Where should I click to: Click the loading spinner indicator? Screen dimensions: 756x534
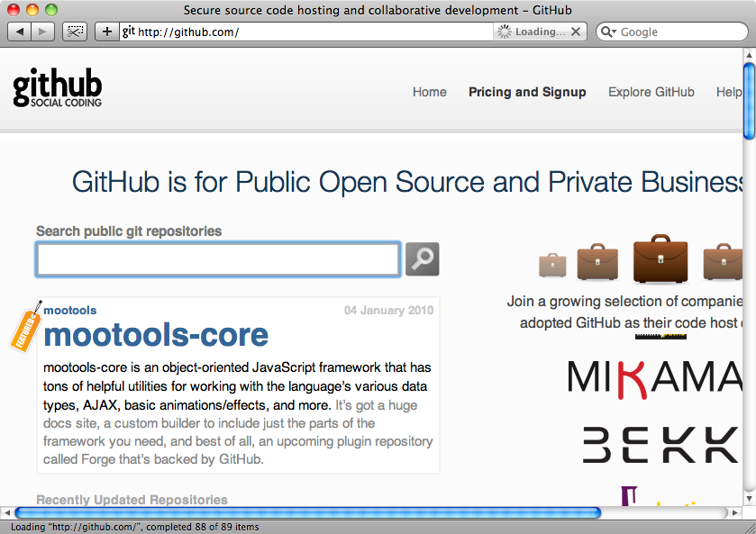click(x=505, y=32)
